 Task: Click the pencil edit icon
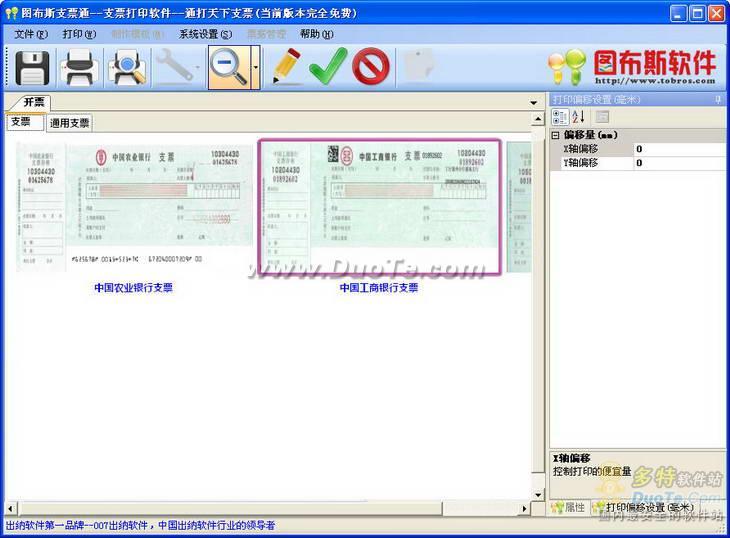click(286, 67)
